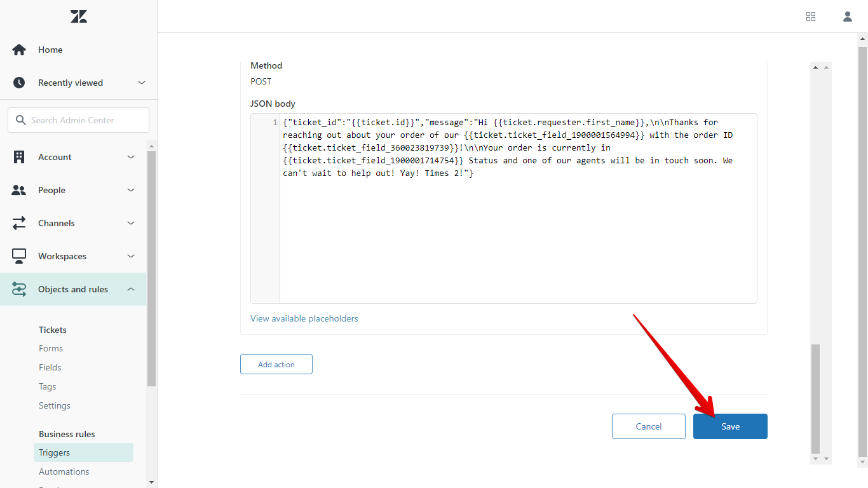Open the Fields page
Viewport: 868px width, 488px height.
point(50,367)
